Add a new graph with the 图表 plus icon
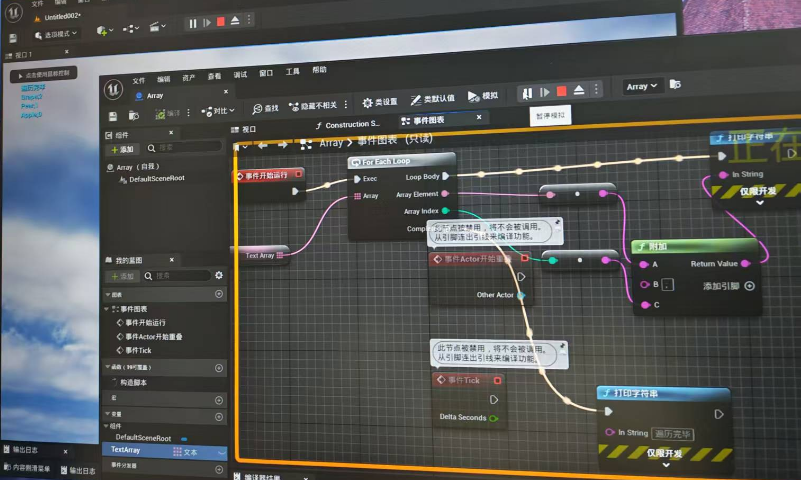Screen dimensions: 802x480 tap(219, 294)
